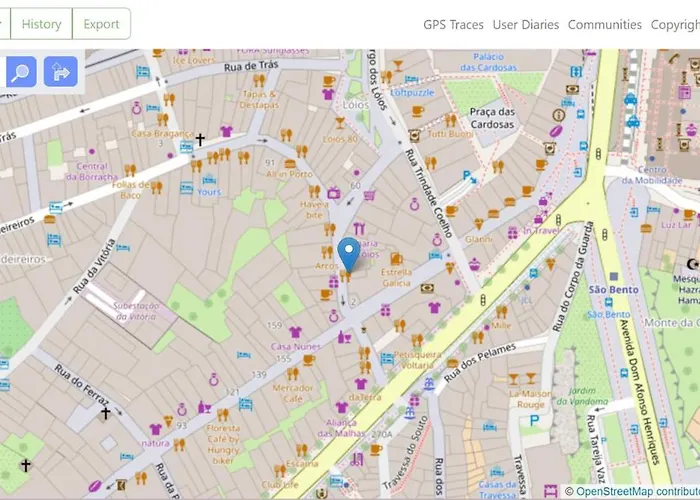Click the Jardim da Vandoma label
The height and width of the screenshot is (500, 700).
(x=582, y=396)
